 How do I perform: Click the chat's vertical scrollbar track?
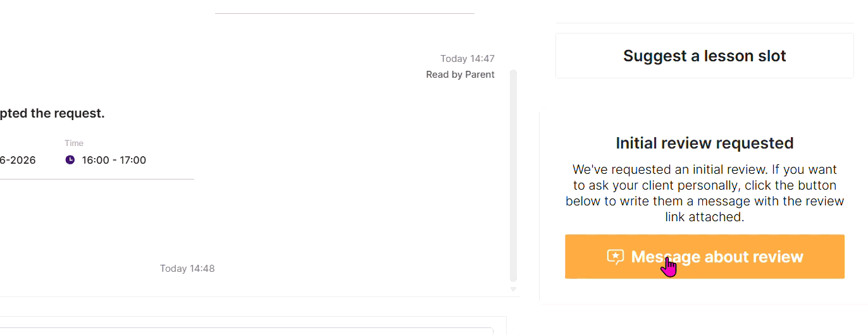tap(513, 176)
